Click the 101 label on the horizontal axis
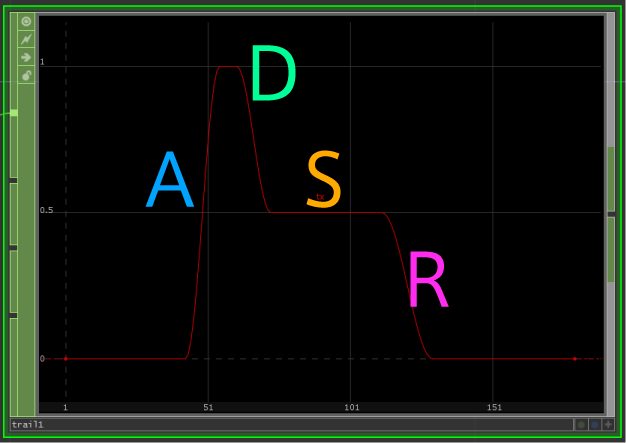The height and width of the screenshot is (443, 626). (351, 408)
